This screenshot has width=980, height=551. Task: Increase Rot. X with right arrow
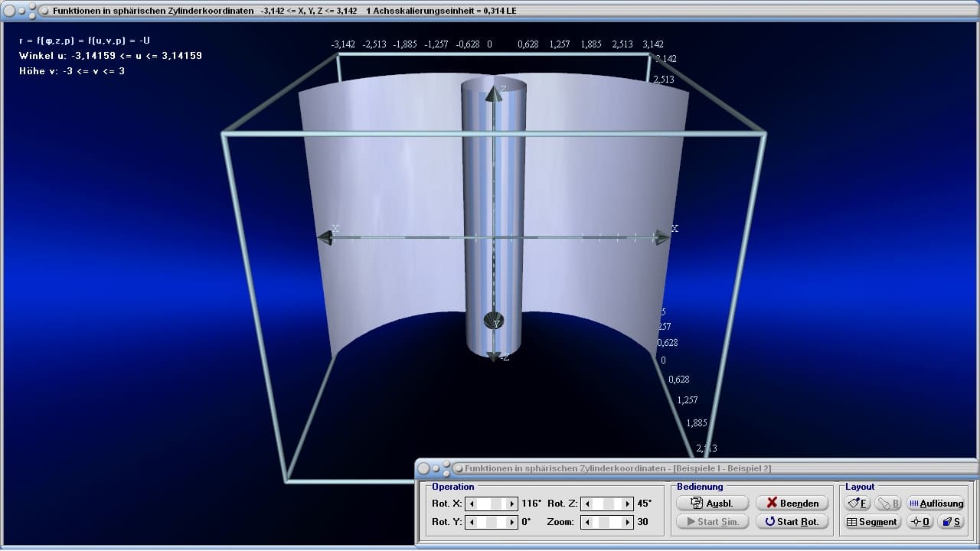coord(513,504)
